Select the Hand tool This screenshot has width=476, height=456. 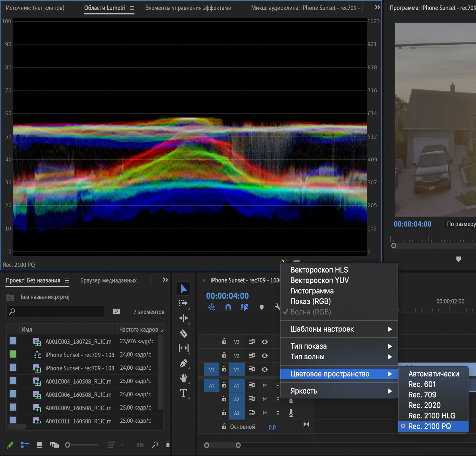tap(184, 378)
